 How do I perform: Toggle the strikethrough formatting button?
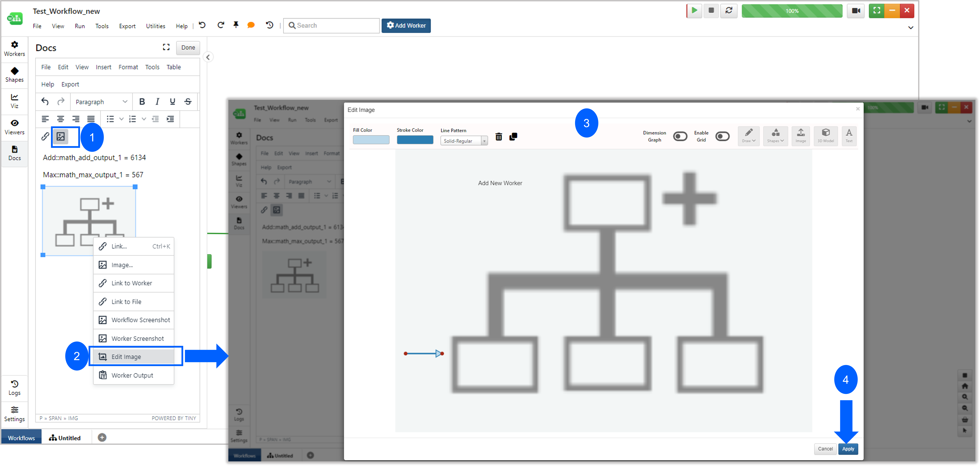[188, 102]
